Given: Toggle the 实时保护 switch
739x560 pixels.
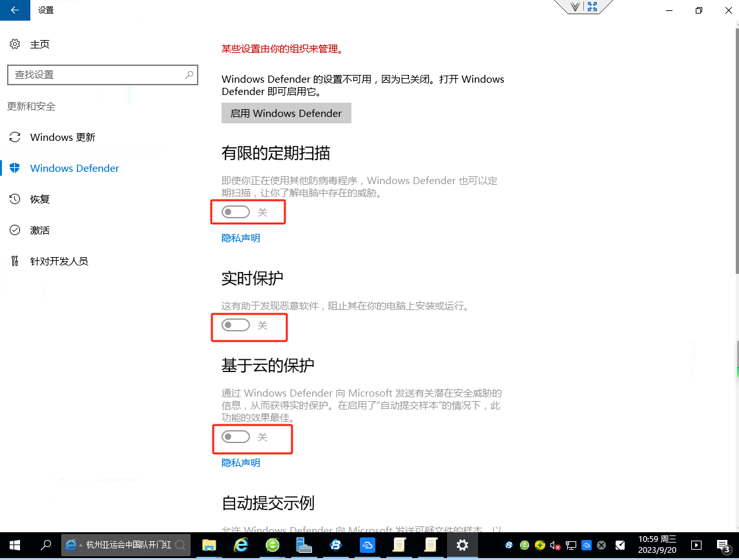Looking at the screenshot, I should pyautogui.click(x=236, y=326).
